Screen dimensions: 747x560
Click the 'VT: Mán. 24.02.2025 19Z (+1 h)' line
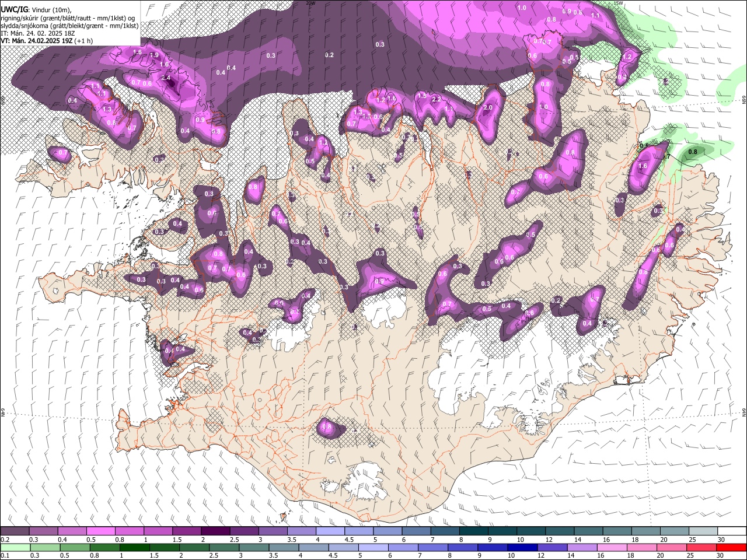(x=47, y=41)
